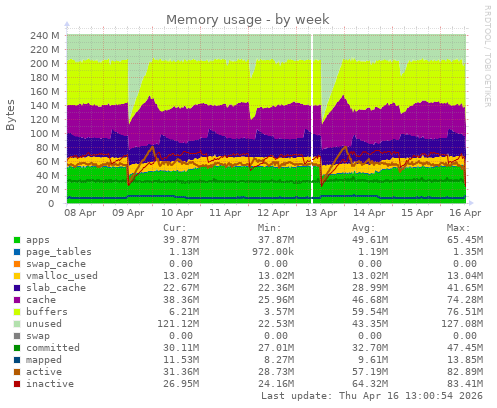Click the unused current value 121.12M
Viewport: 497px width, 408px height.
(178, 324)
